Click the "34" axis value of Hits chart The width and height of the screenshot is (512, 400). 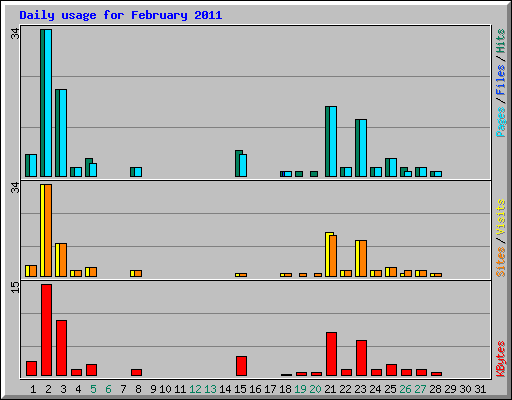15,34
